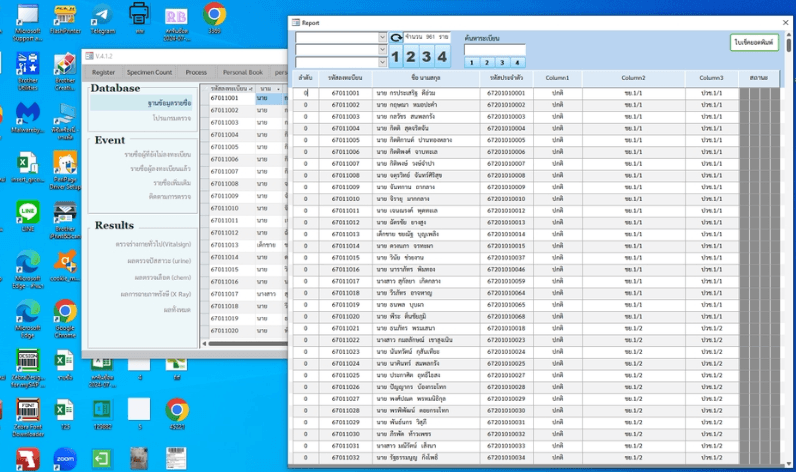
Task: Select โปรแกรมตรวจ under Database
Action: tap(172, 118)
